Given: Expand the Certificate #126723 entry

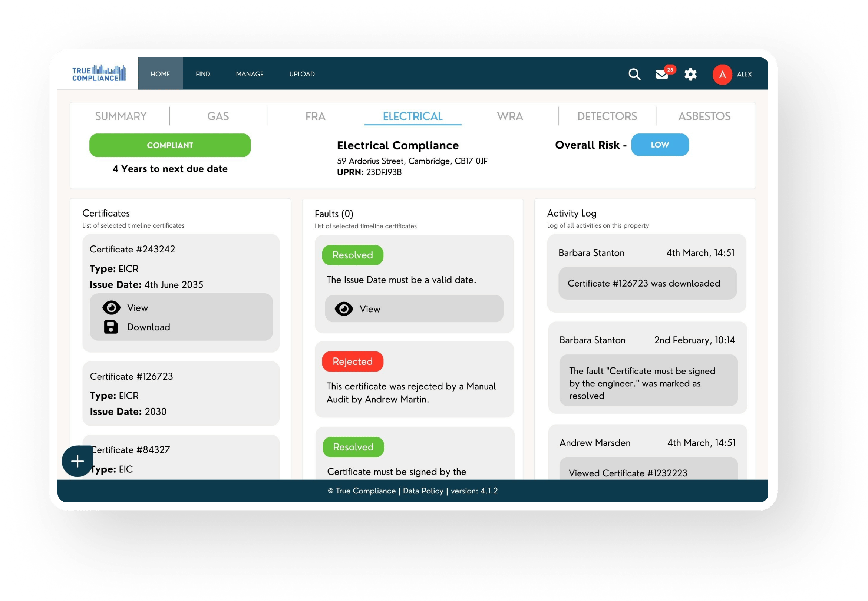Looking at the screenshot, I should pyautogui.click(x=180, y=393).
